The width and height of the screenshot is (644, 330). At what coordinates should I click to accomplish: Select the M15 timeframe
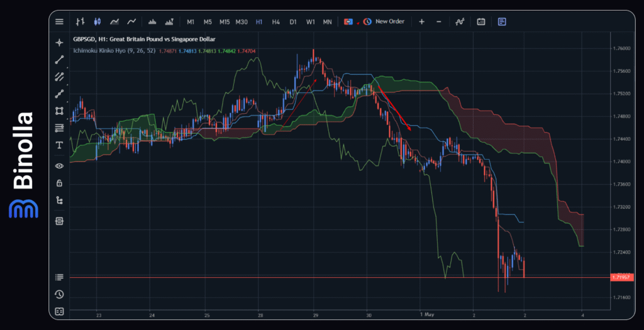[225, 21]
